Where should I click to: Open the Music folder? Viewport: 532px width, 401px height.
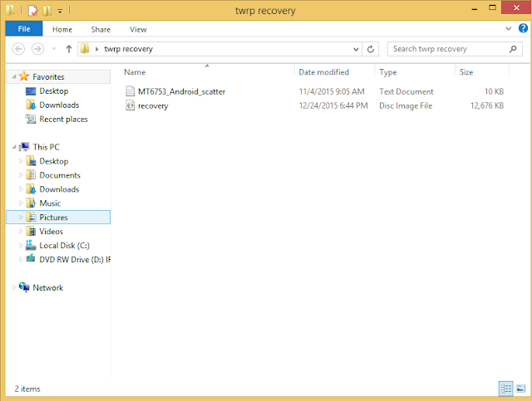pos(50,203)
